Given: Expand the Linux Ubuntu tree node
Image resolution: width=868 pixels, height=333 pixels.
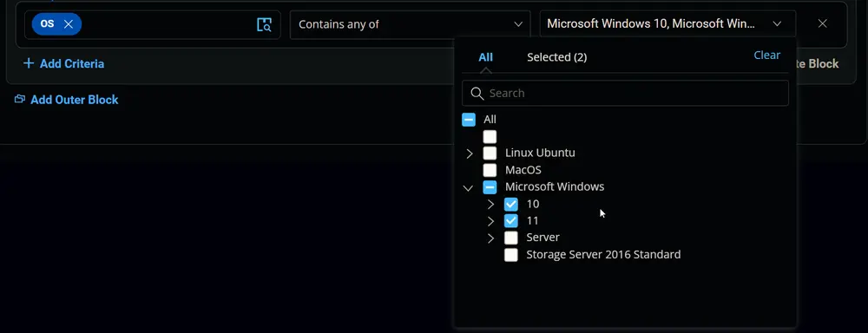Looking at the screenshot, I should pos(470,153).
